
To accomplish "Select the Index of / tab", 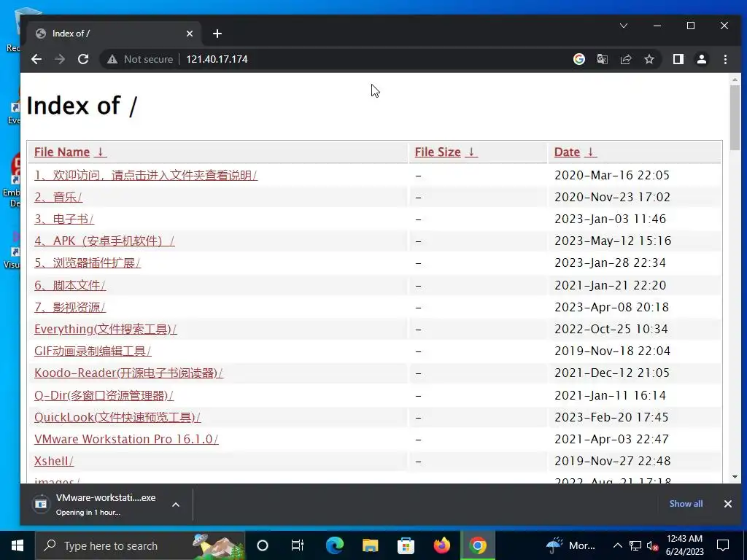I will point(115,34).
